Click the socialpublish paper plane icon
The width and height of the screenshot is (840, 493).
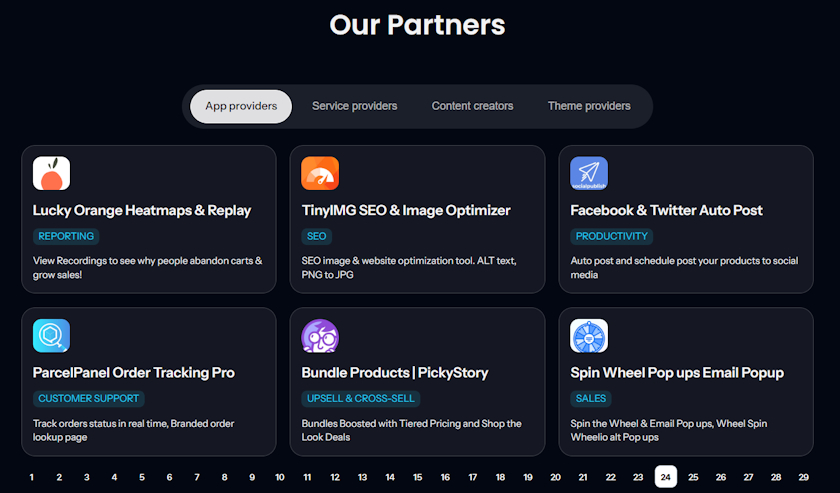589,173
